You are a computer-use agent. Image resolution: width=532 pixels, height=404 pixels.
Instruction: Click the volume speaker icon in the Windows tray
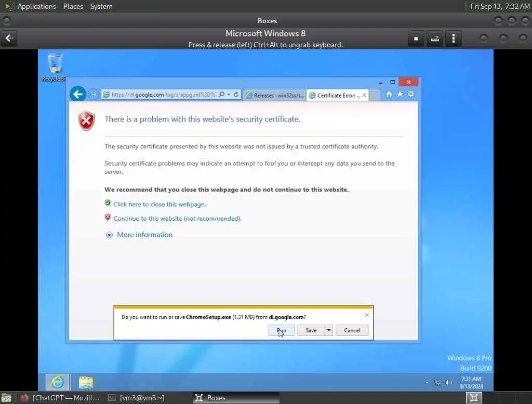(448, 383)
